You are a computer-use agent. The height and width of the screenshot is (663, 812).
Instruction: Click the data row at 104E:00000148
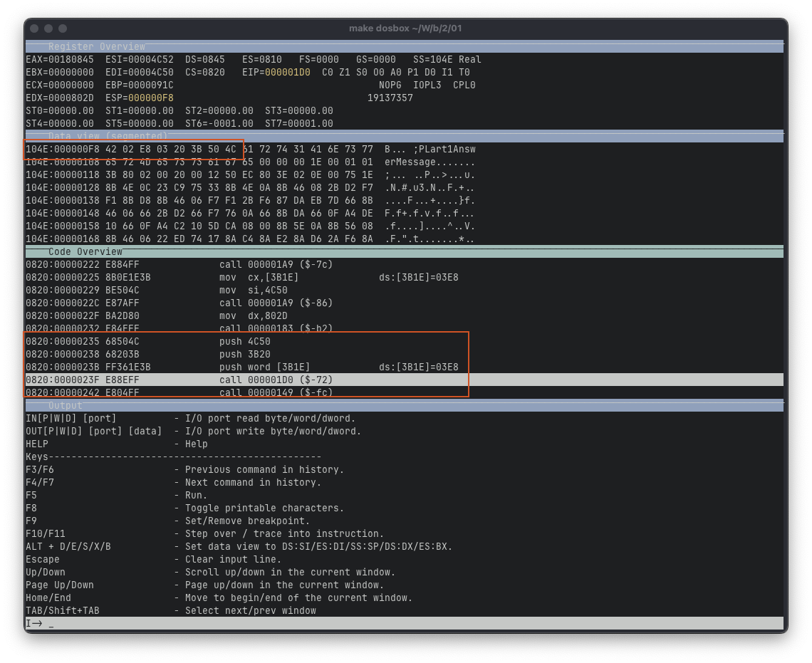click(251, 213)
